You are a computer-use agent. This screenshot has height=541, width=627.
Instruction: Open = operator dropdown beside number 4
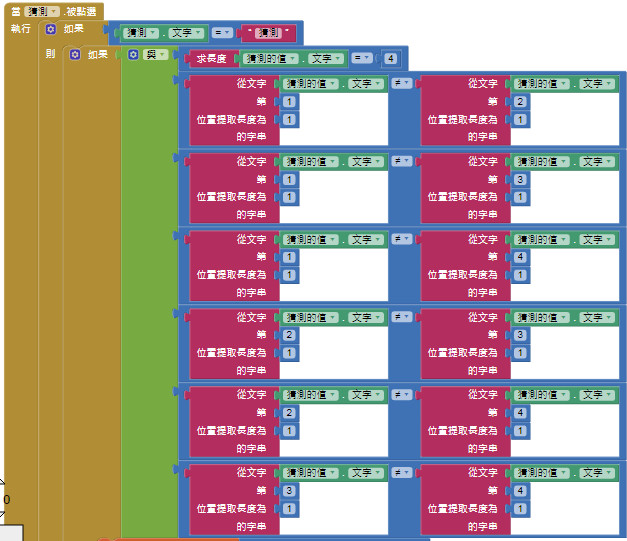pyautogui.click(x=362, y=58)
